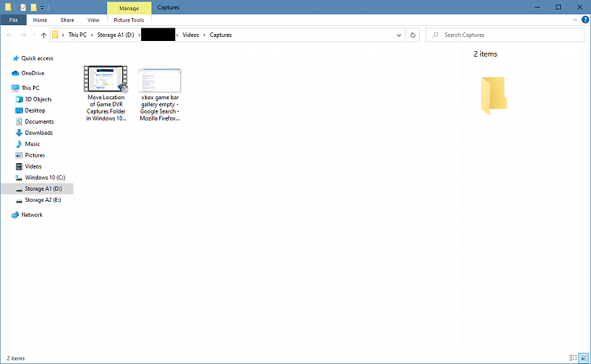Click the folder icon in the address bar
This screenshot has width=591, height=364.
(55, 35)
